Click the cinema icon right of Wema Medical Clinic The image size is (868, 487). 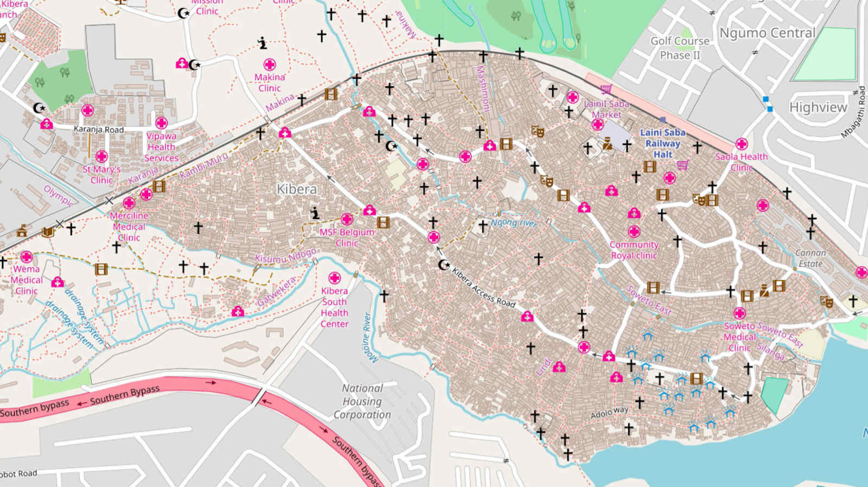coord(101,269)
